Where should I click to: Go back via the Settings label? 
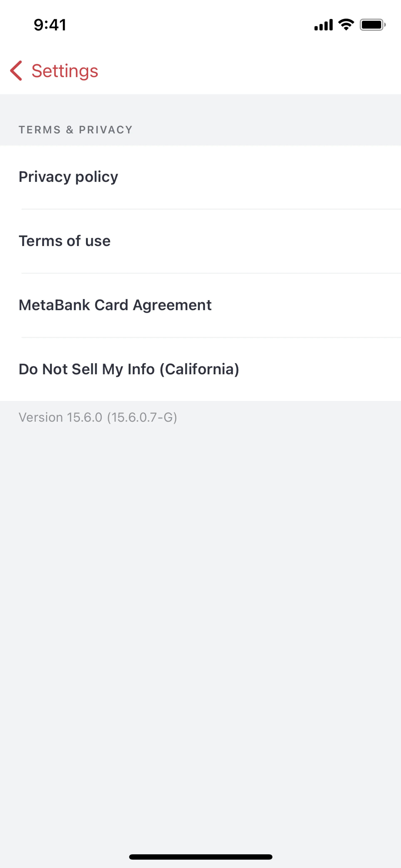click(x=65, y=71)
